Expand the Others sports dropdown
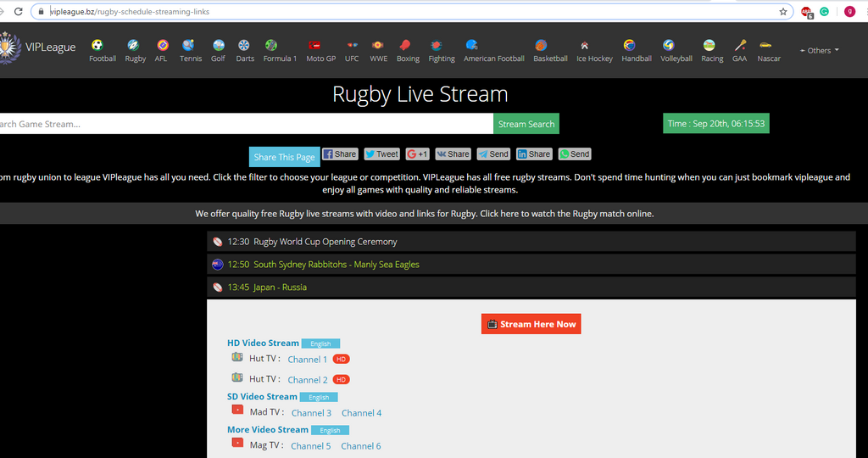Image resolution: width=868 pixels, height=458 pixels. point(820,50)
